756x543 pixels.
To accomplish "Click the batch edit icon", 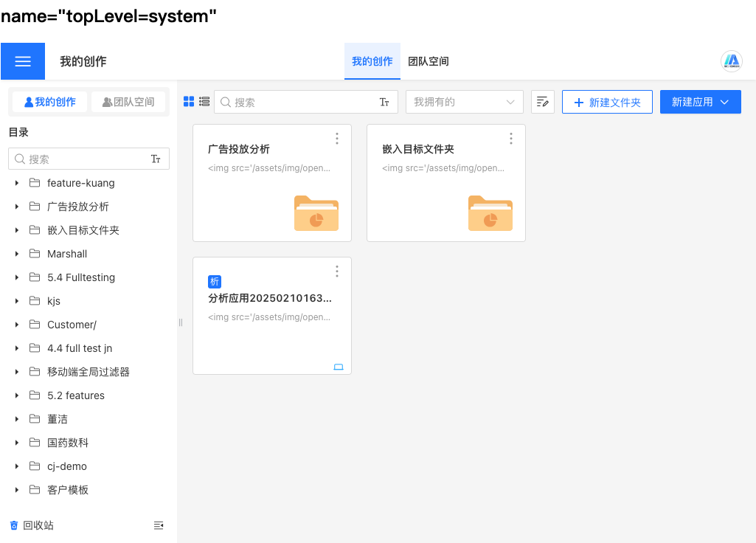I will 543,102.
